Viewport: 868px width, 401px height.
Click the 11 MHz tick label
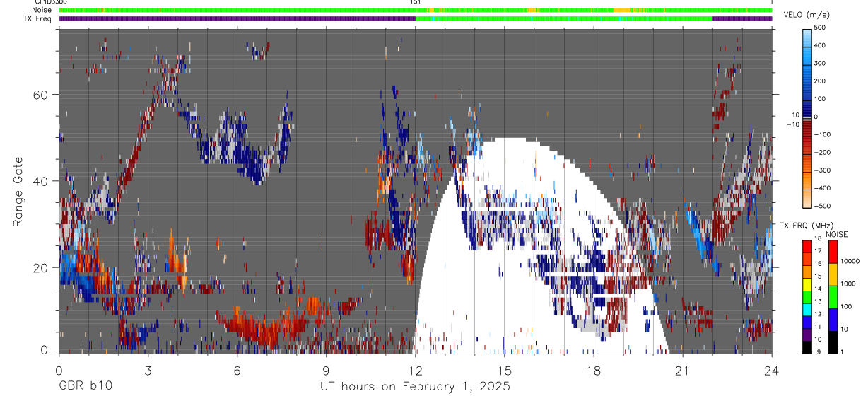coord(818,327)
